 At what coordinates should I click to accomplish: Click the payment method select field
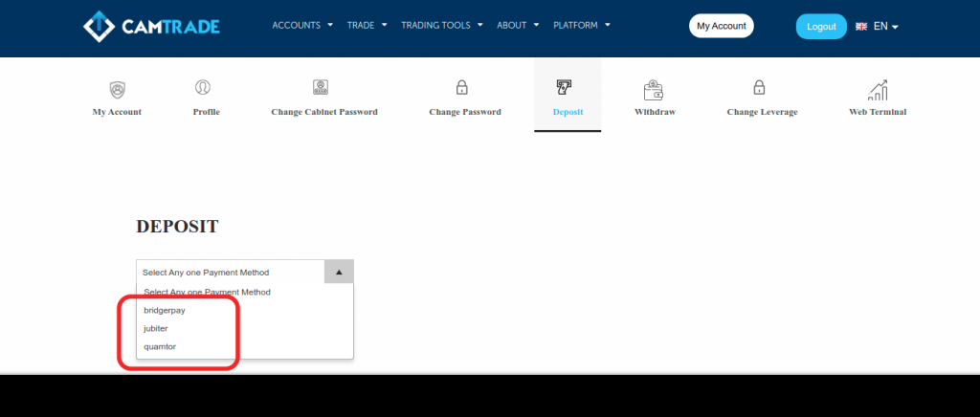(x=245, y=273)
